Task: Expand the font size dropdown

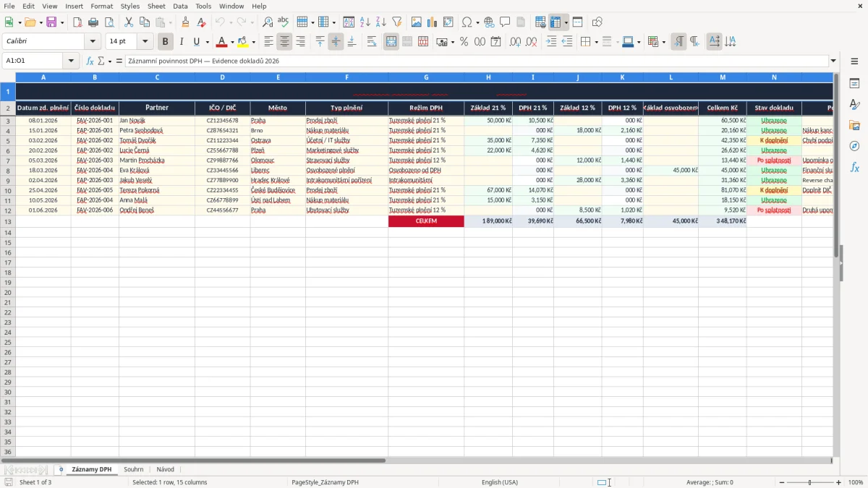Action: pyautogui.click(x=145, y=42)
